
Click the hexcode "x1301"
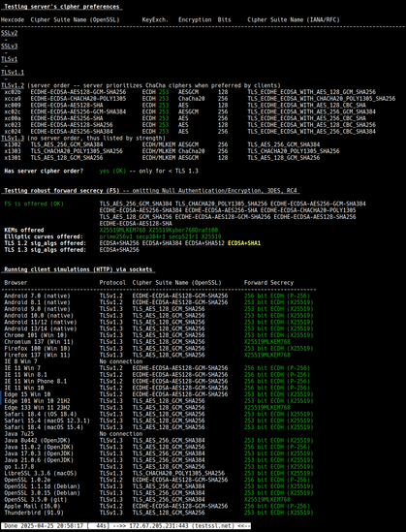click(13, 157)
